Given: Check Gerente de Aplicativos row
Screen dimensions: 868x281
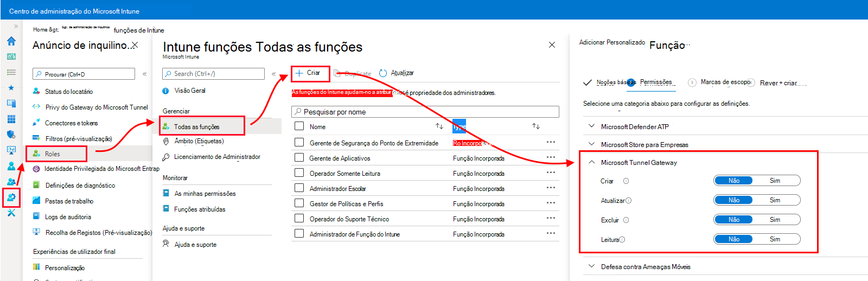Looking at the screenshot, I should [x=299, y=158].
